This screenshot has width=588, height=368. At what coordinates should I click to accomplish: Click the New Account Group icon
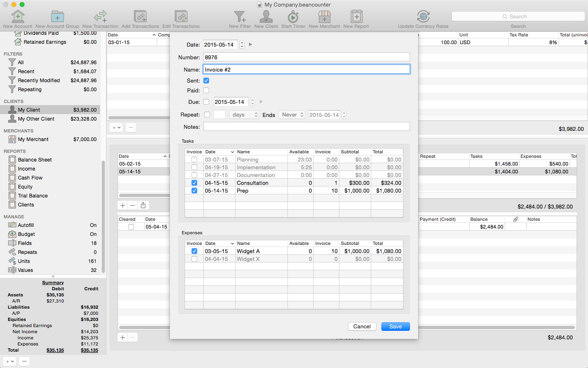[57, 16]
